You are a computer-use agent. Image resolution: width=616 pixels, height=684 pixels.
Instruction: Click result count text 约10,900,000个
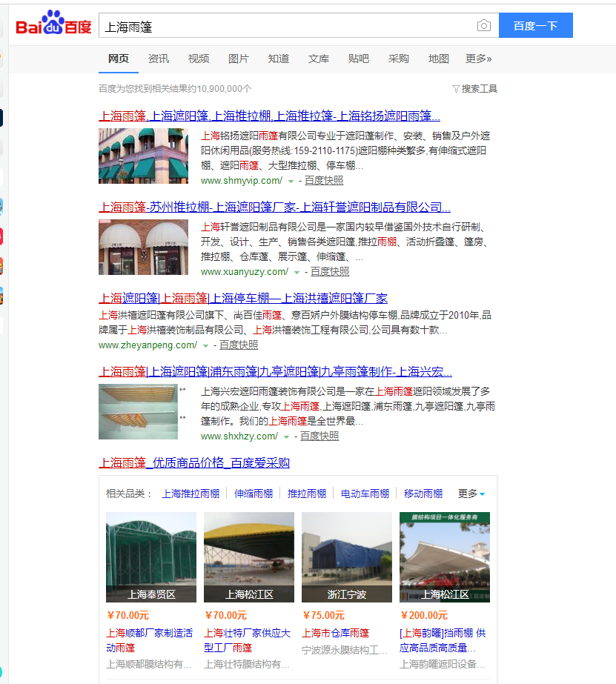click(x=220, y=89)
